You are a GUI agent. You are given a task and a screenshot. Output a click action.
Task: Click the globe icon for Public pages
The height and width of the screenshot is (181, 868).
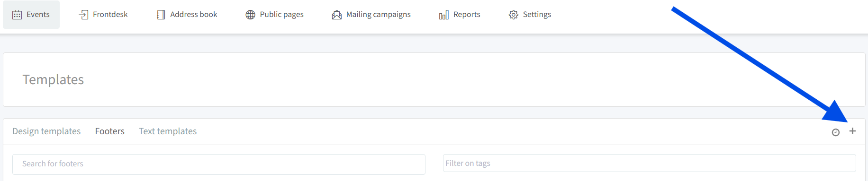[250, 15]
